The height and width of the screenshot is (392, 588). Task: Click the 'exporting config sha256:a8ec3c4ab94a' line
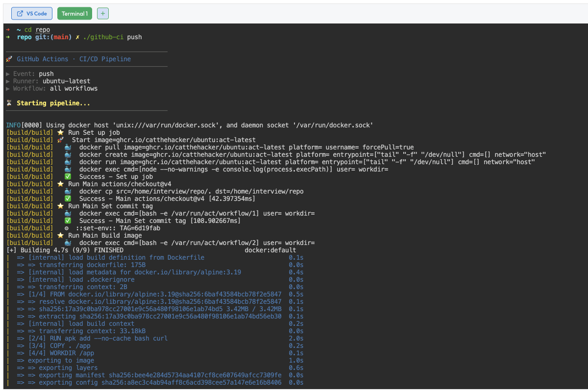[x=154, y=383]
